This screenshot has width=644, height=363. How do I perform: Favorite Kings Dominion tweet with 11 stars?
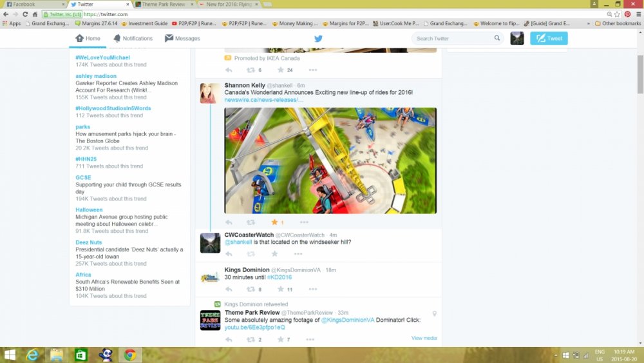click(281, 289)
